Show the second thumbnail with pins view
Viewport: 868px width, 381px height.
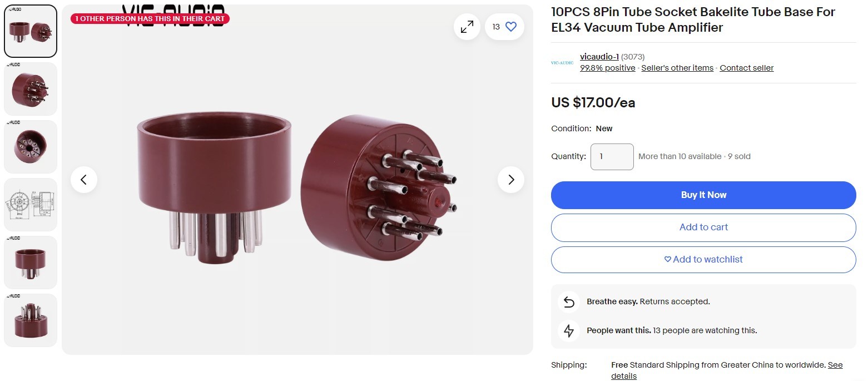31,89
